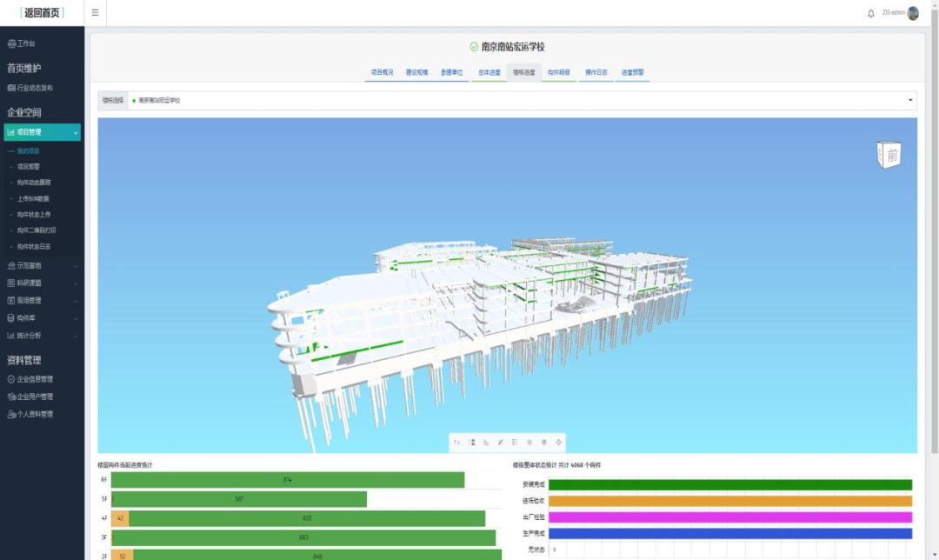
Task: Click the hamburger menu collapse icon
Action: (95, 13)
